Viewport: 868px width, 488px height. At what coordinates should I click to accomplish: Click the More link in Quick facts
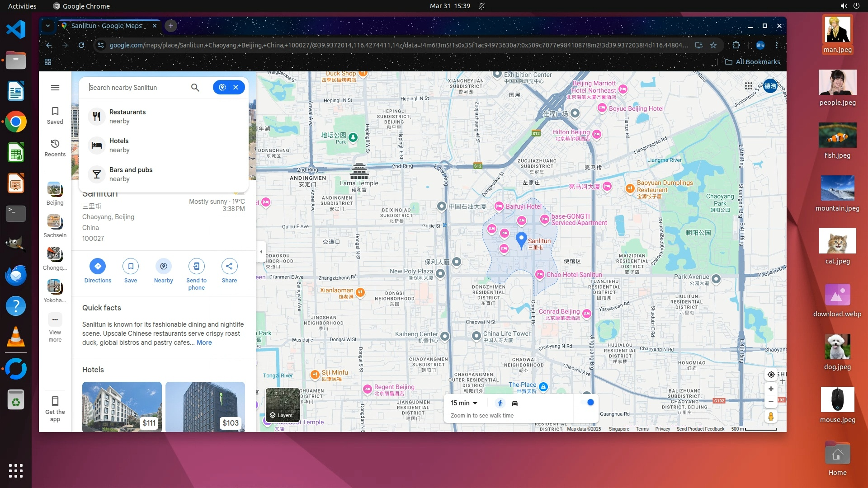click(x=204, y=343)
